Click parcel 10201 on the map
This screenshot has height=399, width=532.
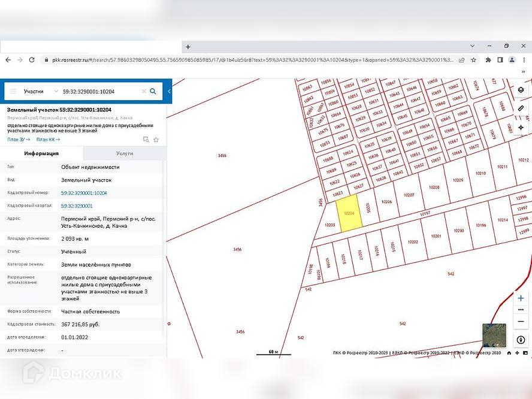[x=436, y=236]
